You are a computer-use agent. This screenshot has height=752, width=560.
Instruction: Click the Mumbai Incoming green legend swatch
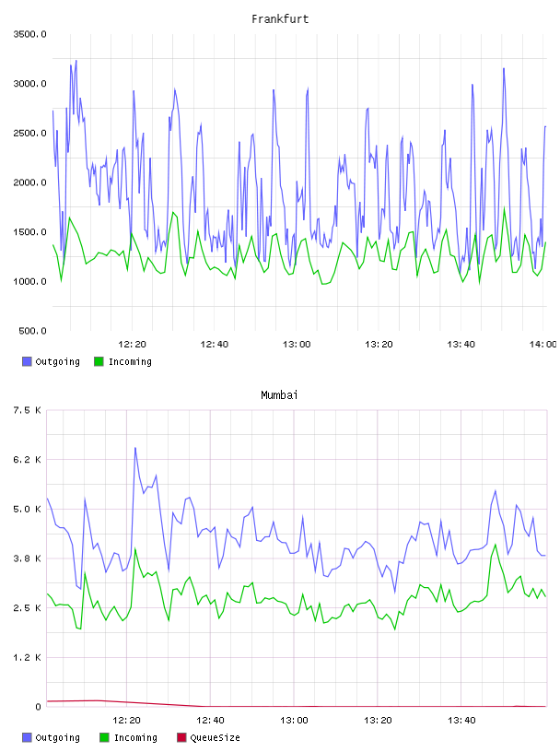[x=104, y=737]
